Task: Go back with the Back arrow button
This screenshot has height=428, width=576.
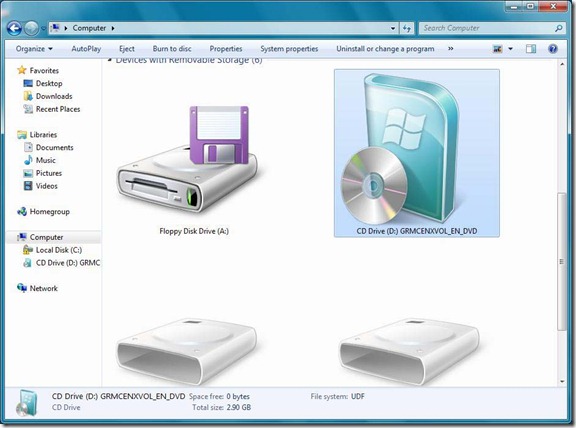Action: point(14,28)
